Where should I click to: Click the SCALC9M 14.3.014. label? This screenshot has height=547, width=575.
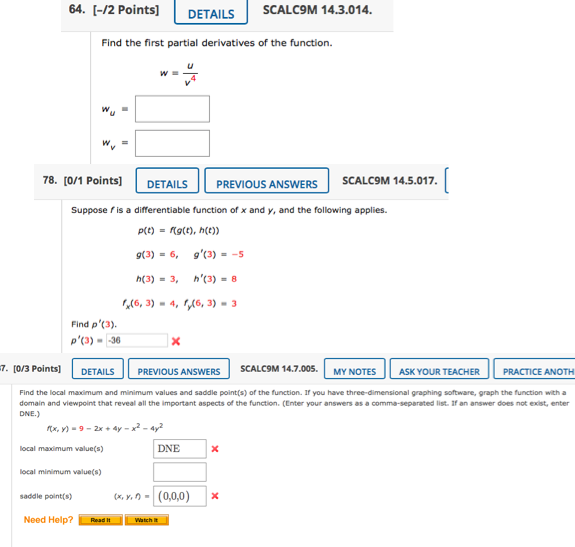(x=318, y=10)
